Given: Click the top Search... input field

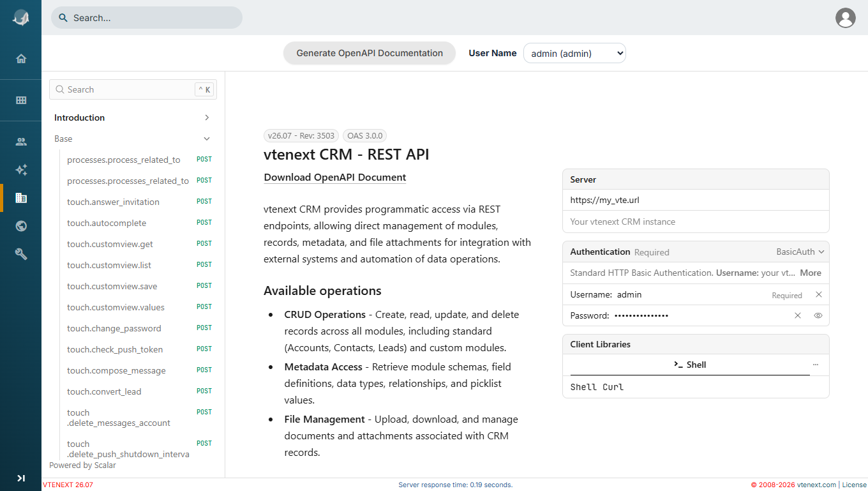Looking at the screenshot, I should tap(147, 18).
